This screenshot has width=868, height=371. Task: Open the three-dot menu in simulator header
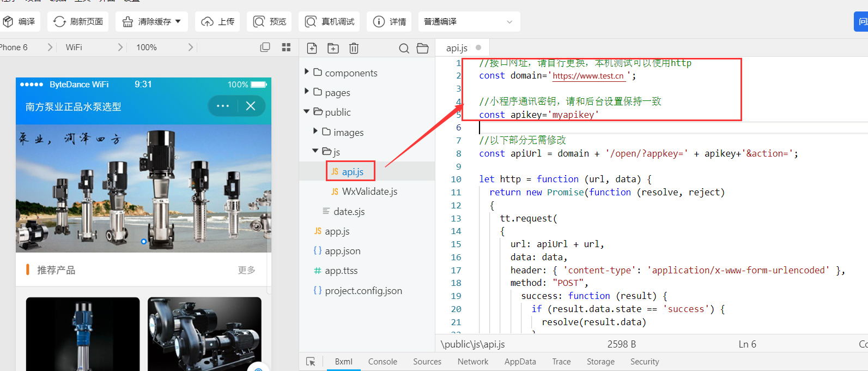[223, 106]
